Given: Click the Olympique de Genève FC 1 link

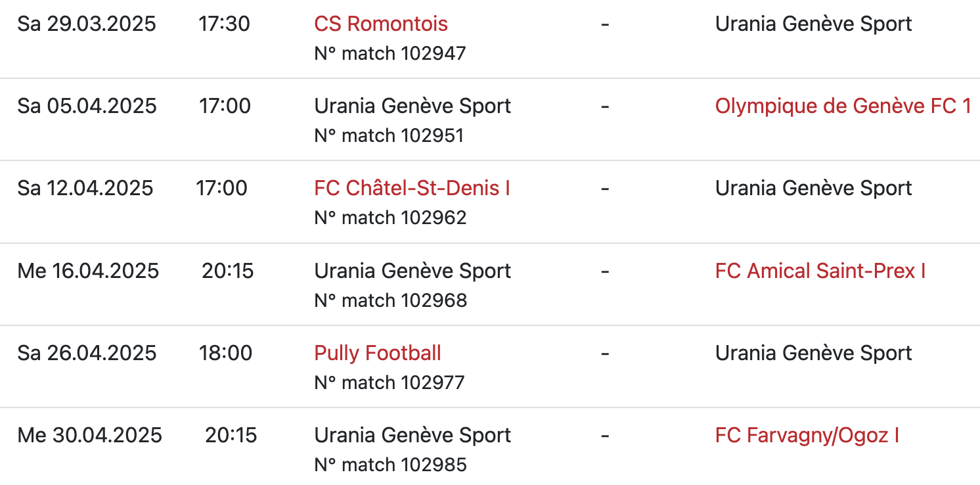Looking at the screenshot, I should coord(843,106).
